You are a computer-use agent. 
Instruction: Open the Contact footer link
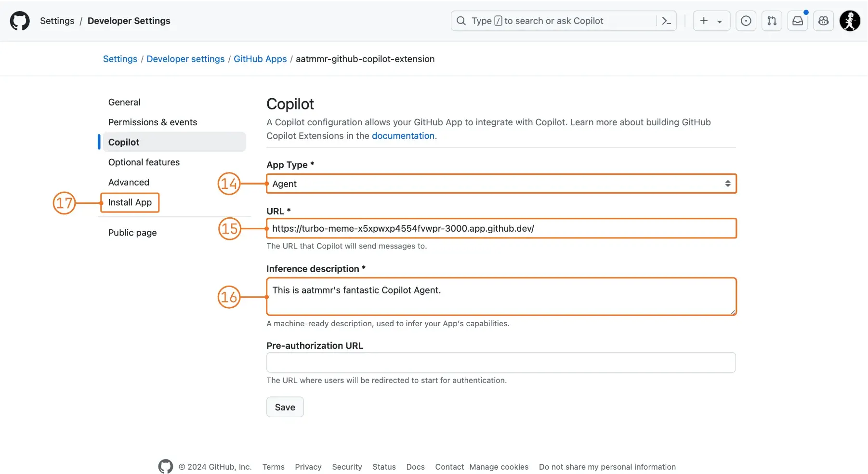point(449,467)
